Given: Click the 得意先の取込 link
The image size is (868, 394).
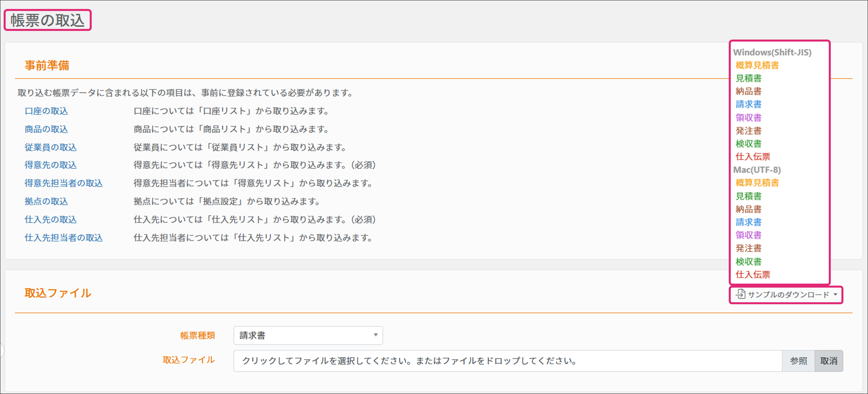Looking at the screenshot, I should coord(51,165).
